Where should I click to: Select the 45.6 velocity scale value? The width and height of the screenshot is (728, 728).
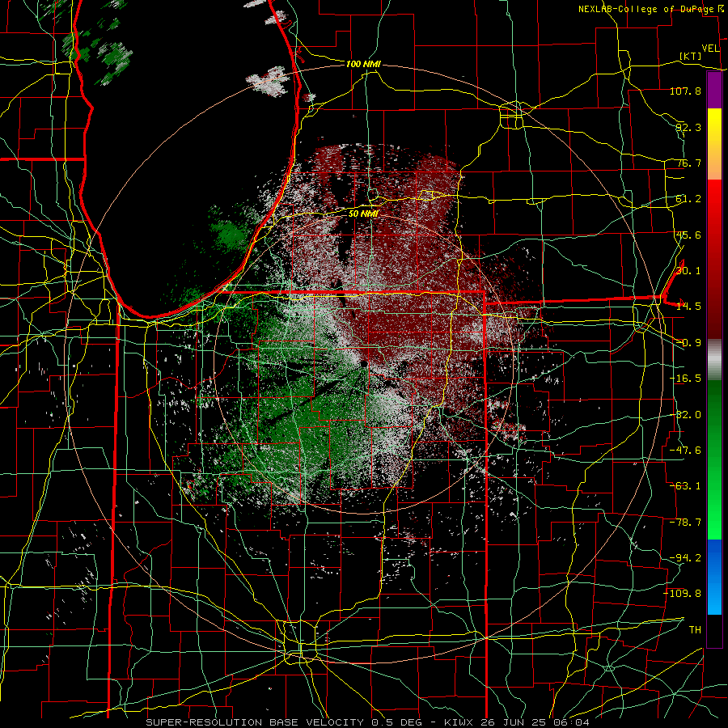(688, 235)
